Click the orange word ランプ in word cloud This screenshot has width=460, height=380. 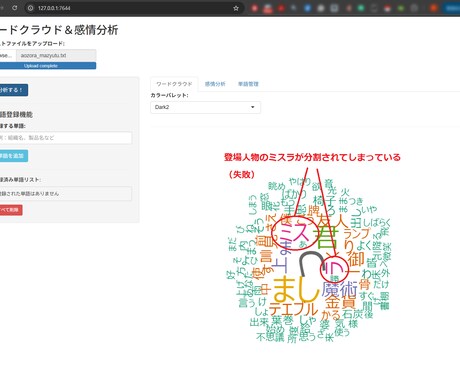[x=357, y=234]
